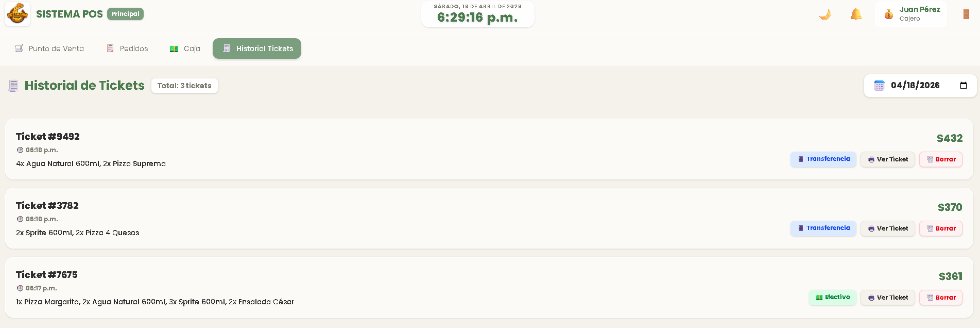Click Borrar on Ticket #3782

(941, 228)
